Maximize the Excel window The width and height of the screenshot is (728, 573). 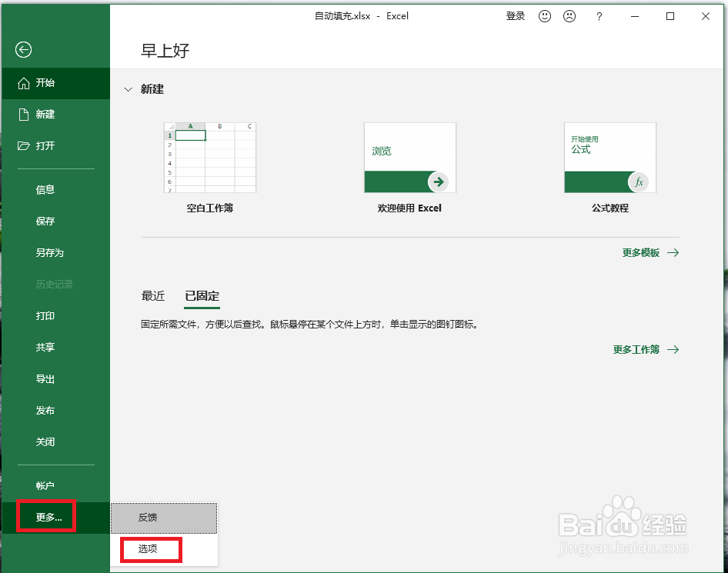click(670, 16)
